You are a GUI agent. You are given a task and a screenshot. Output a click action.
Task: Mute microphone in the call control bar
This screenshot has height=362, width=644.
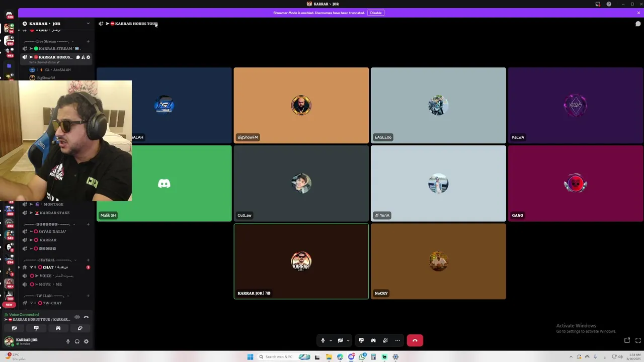click(323, 340)
